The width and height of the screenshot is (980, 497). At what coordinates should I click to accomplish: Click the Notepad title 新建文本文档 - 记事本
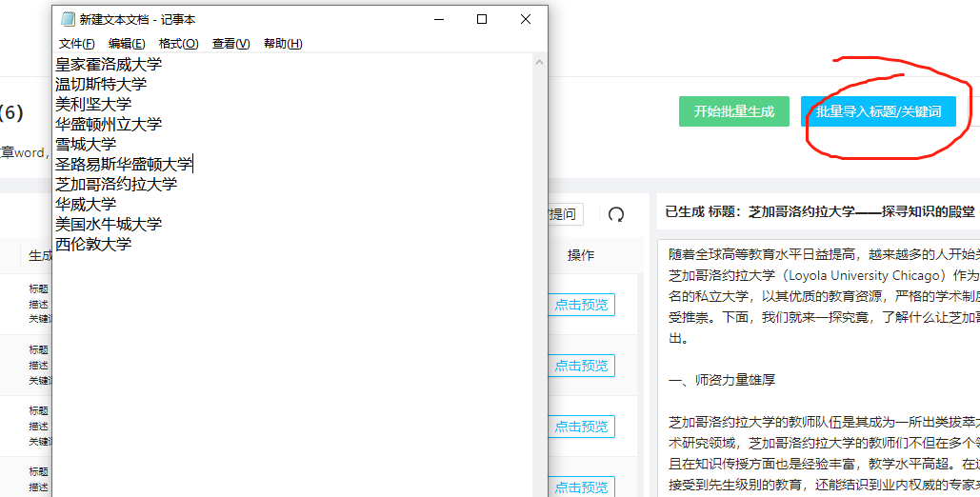[137, 19]
